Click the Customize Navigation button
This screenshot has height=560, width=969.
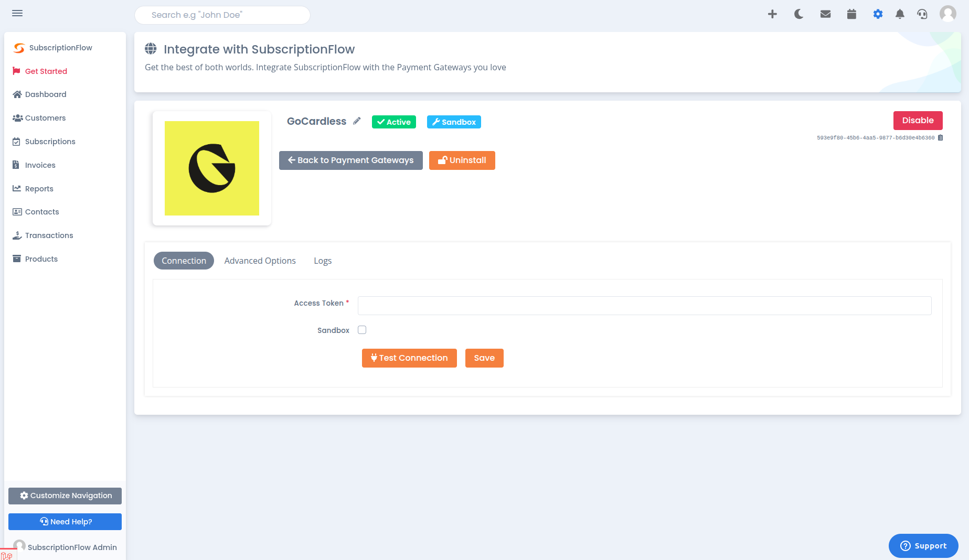pyautogui.click(x=65, y=496)
